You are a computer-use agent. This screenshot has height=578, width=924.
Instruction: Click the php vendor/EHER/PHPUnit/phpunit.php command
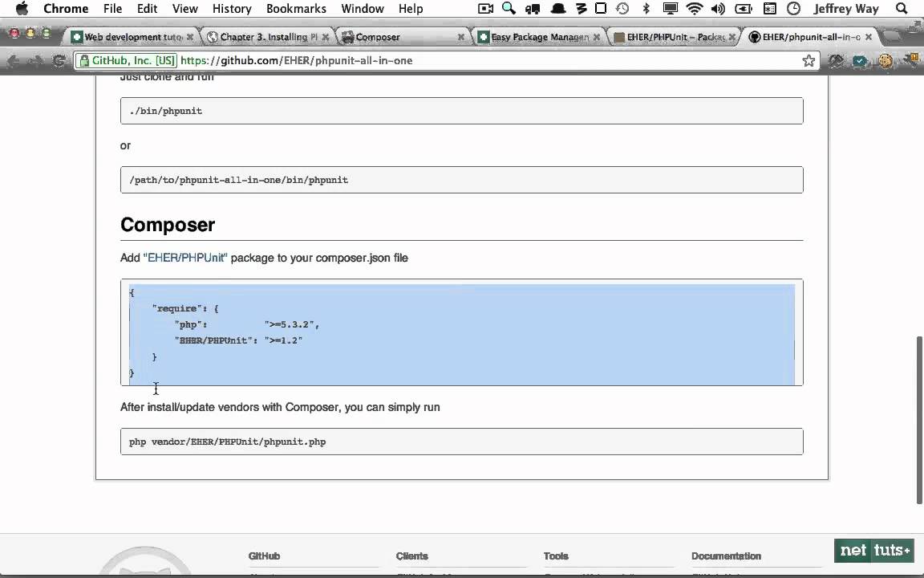pos(228,442)
